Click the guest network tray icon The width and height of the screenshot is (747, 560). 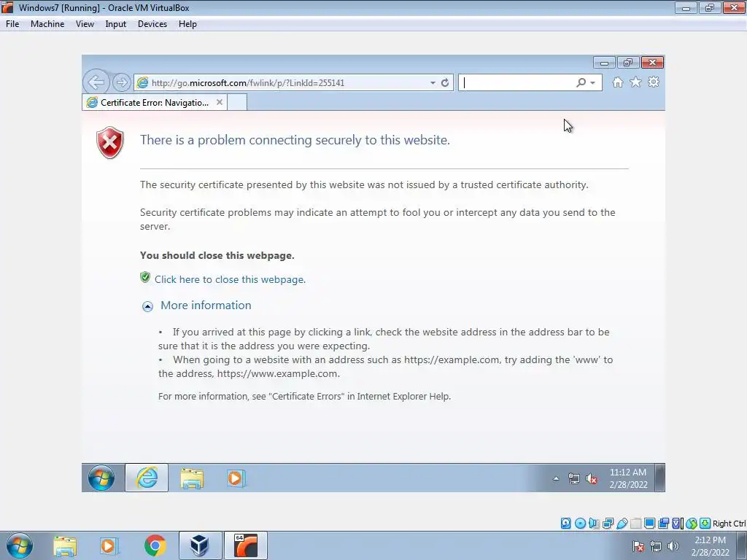(x=574, y=478)
